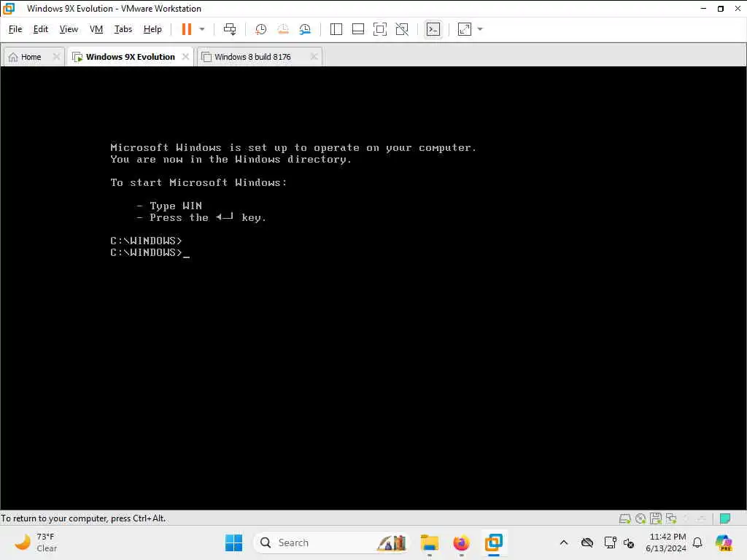Open the Windows Start menu
The height and width of the screenshot is (560, 747).
[x=233, y=542]
